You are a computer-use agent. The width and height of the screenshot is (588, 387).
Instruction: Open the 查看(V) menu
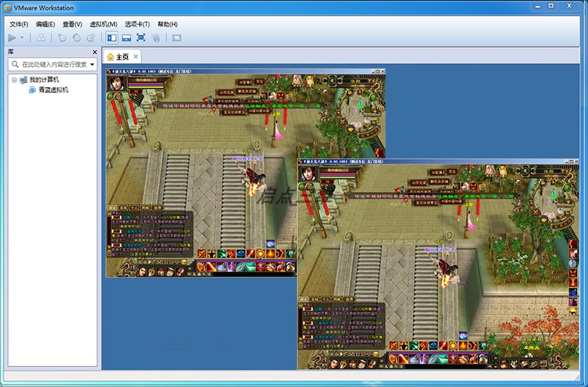[72, 25]
